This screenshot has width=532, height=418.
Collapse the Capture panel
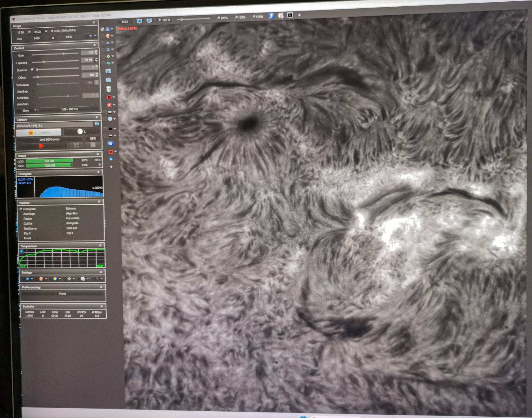click(97, 117)
